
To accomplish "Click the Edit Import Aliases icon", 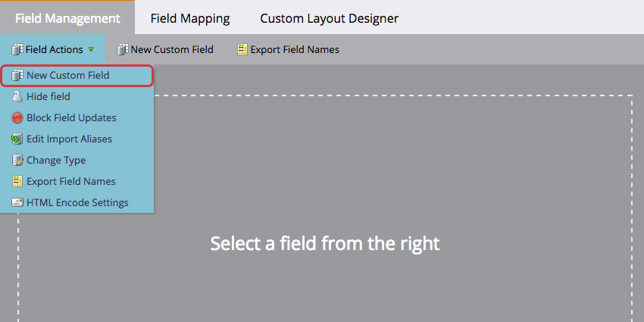I will [x=17, y=139].
